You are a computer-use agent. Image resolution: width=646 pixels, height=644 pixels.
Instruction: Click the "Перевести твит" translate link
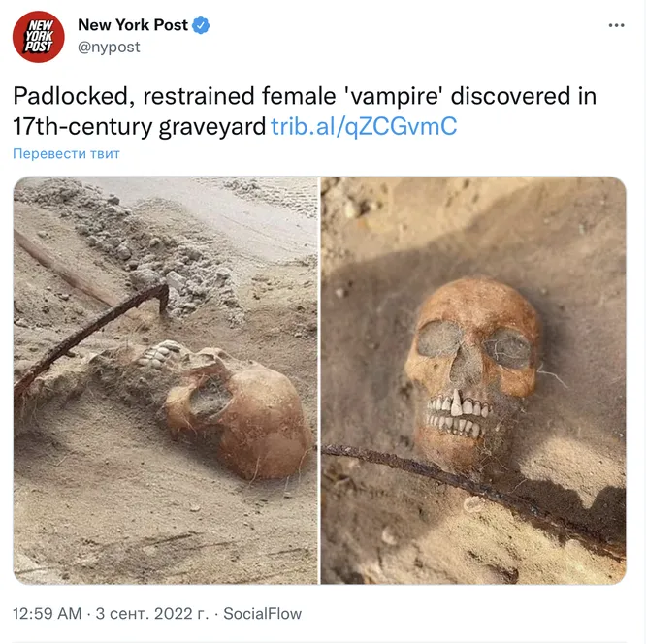(x=66, y=153)
